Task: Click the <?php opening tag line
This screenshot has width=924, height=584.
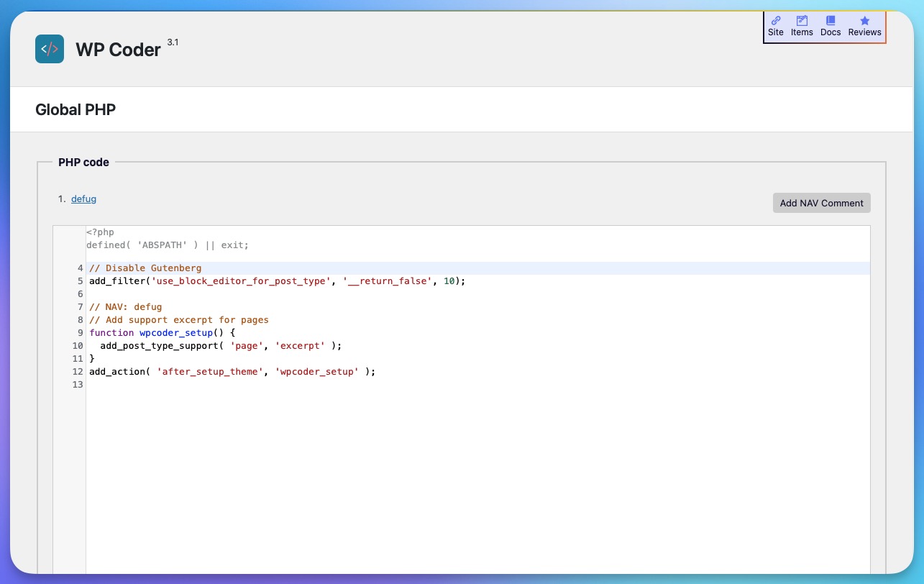Action: [100, 232]
